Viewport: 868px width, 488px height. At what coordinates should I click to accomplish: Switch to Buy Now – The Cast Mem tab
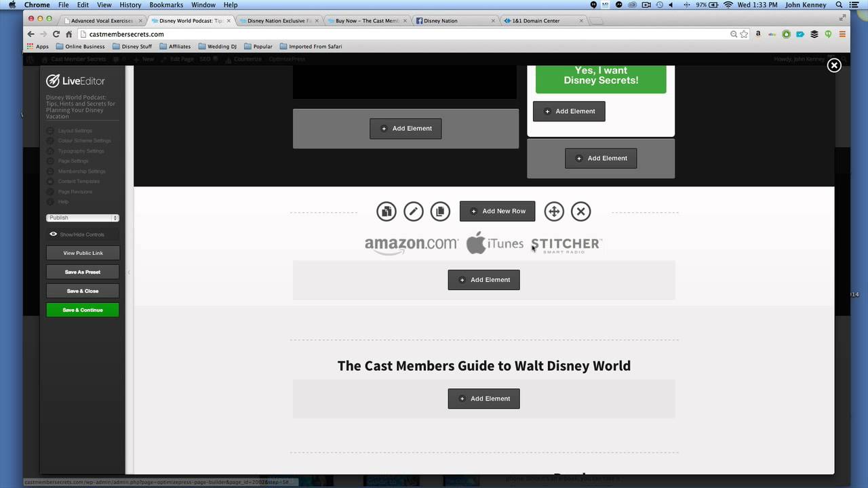pos(367,21)
